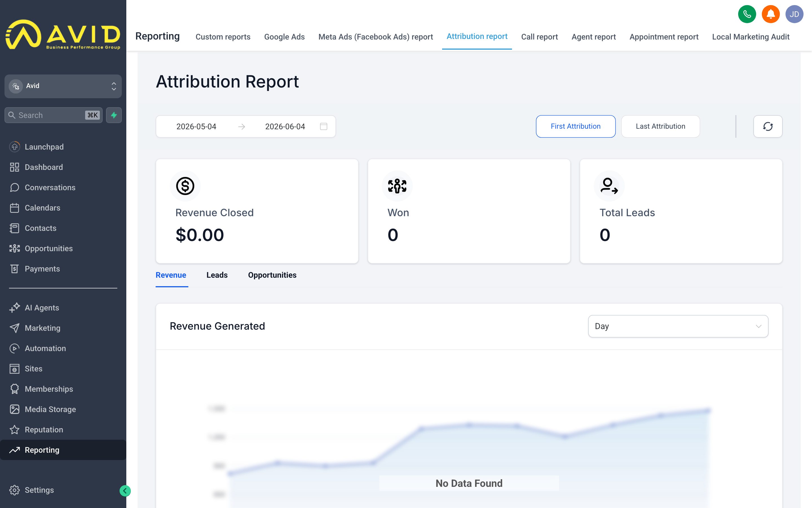Open the Avid account switcher dropdown
The height and width of the screenshot is (508, 812).
(x=63, y=86)
